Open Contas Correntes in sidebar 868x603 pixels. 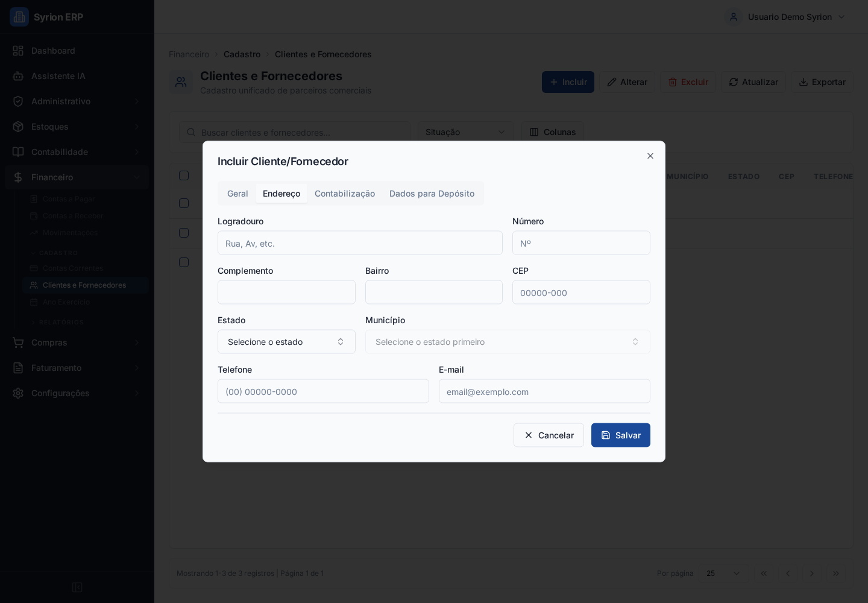(86, 268)
